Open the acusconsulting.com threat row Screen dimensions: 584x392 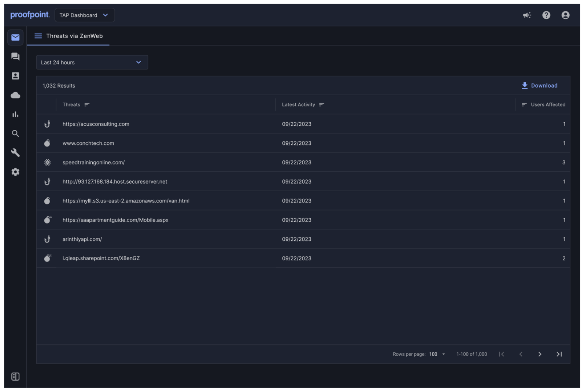coord(96,124)
